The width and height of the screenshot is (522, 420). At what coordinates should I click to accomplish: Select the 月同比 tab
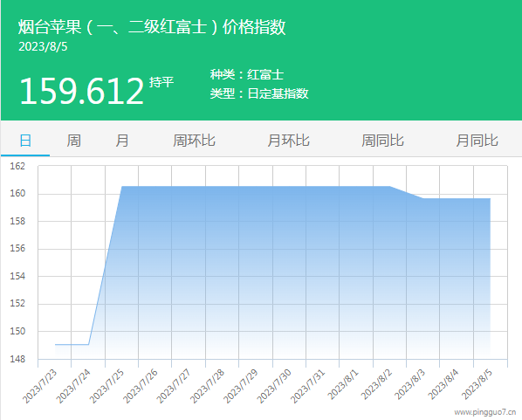pos(477,141)
